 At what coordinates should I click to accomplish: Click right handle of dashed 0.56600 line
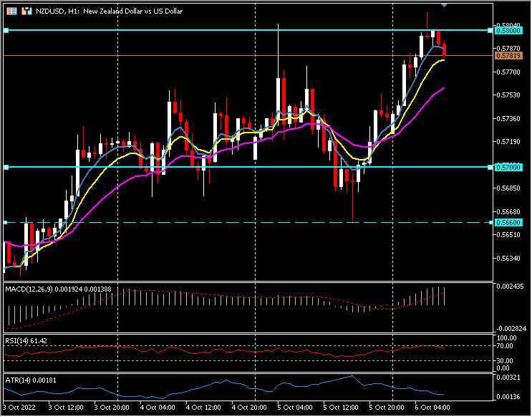pos(490,223)
